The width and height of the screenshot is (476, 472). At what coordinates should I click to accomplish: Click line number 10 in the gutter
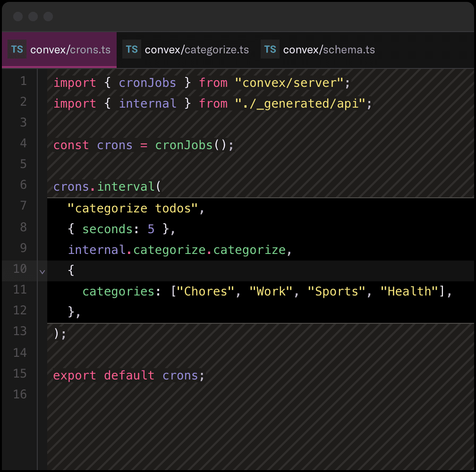click(x=20, y=269)
